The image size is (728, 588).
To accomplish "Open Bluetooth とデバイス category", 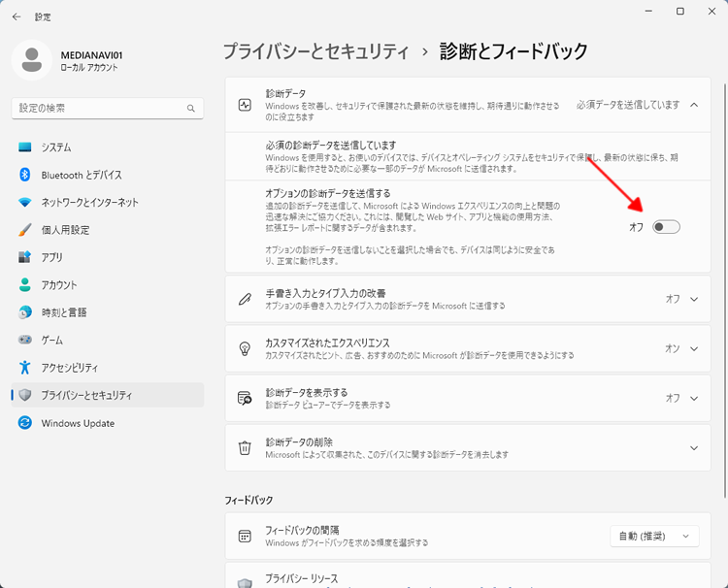I will click(x=107, y=175).
